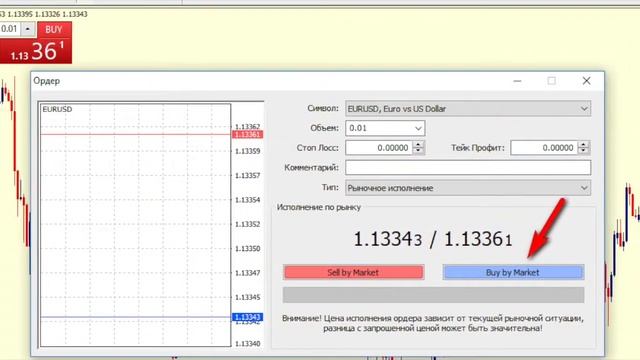Click the price axis label 1.13345
640x360 pixels.
[x=247, y=297]
